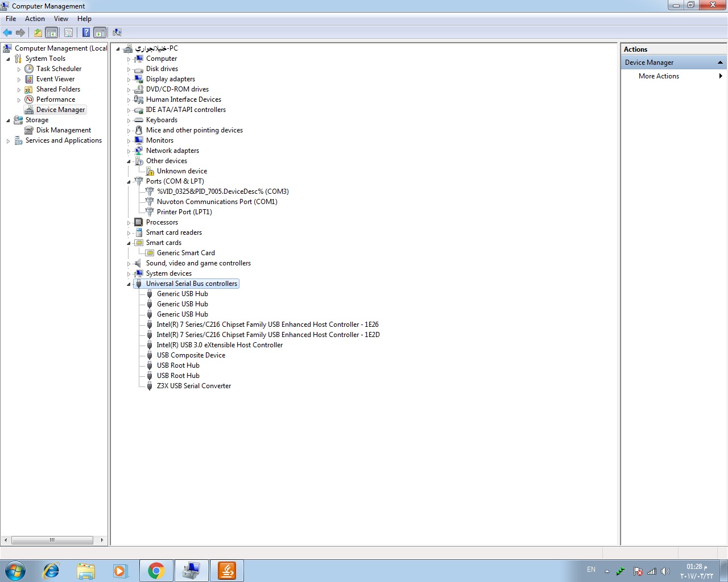Expand the Display adapters category

click(129, 80)
